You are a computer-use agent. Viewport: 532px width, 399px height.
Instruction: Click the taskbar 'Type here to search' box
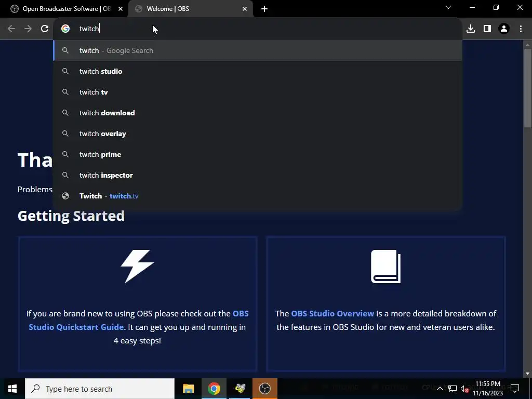(100, 389)
